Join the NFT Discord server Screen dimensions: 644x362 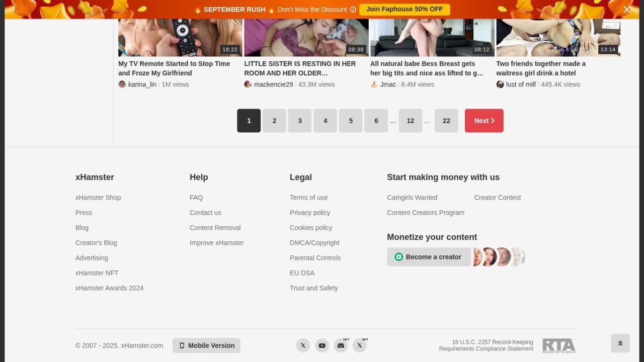click(x=341, y=345)
